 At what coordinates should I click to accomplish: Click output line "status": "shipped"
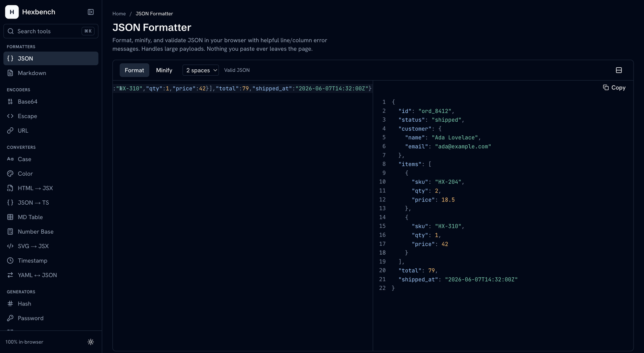(x=431, y=120)
